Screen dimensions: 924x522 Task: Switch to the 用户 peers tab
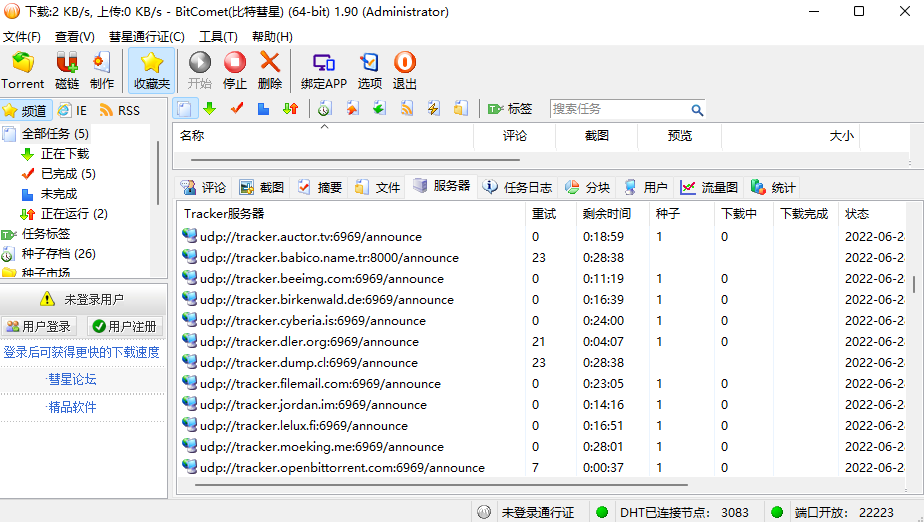click(646, 187)
